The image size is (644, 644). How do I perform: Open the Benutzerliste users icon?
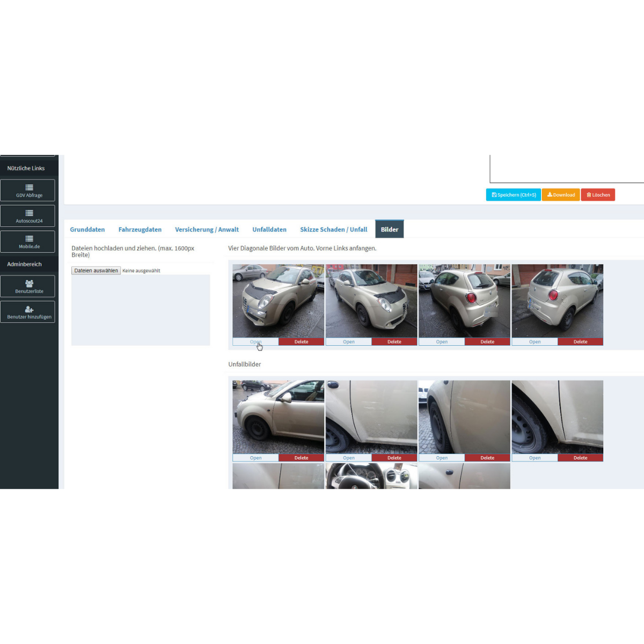pyautogui.click(x=29, y=283)
